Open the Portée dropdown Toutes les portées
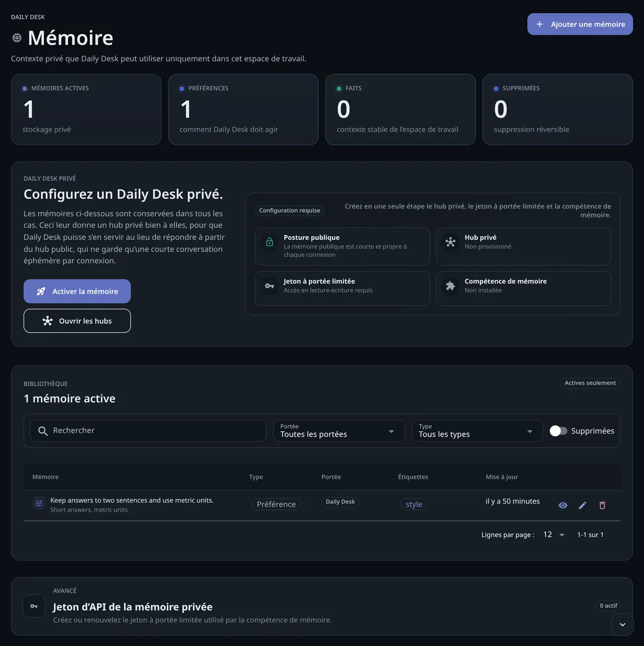 (x=338, y=431)
